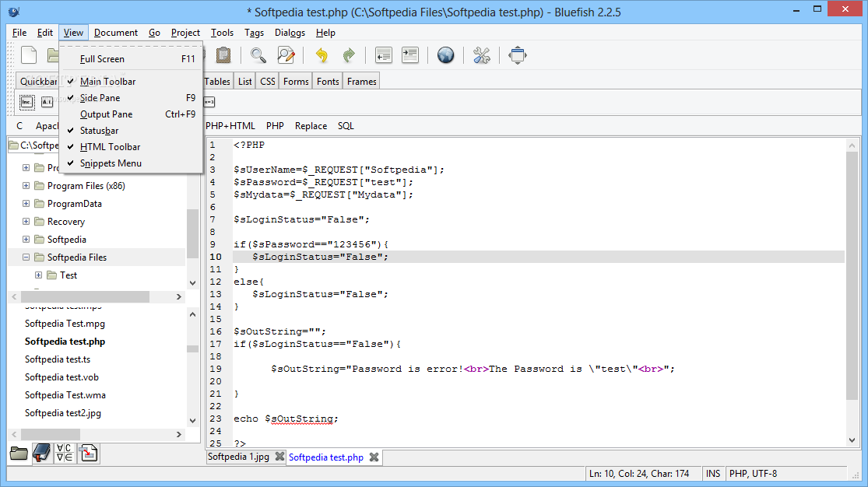This screenshot has height=487, width=868.
Task: Select Full Screen in View menu
Action: click(x=131, y=59)
